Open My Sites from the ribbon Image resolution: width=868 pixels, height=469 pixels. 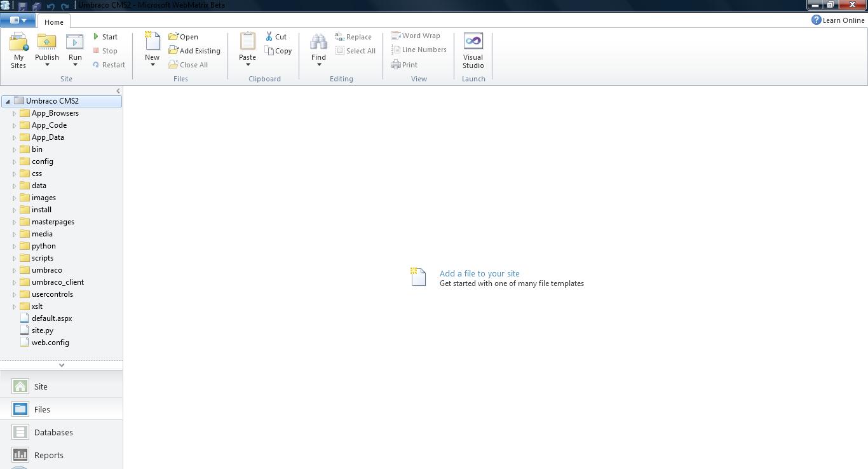point(18,50)
